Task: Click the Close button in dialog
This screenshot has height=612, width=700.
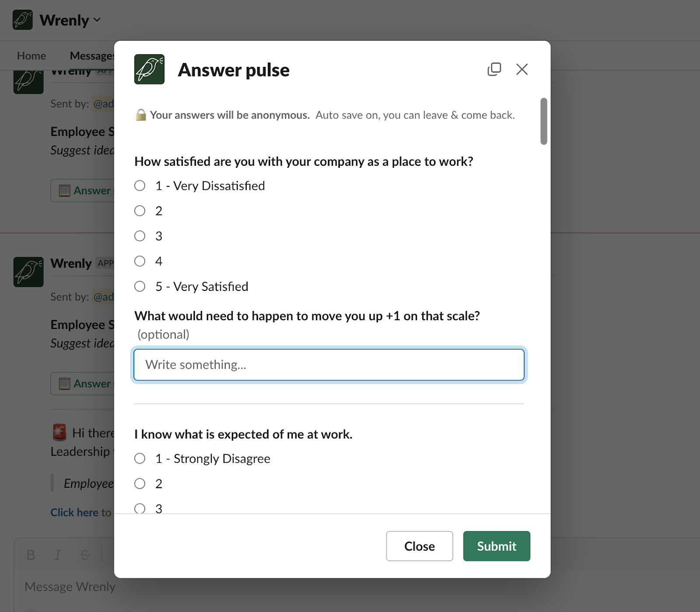Action: (x=420, y=546)
